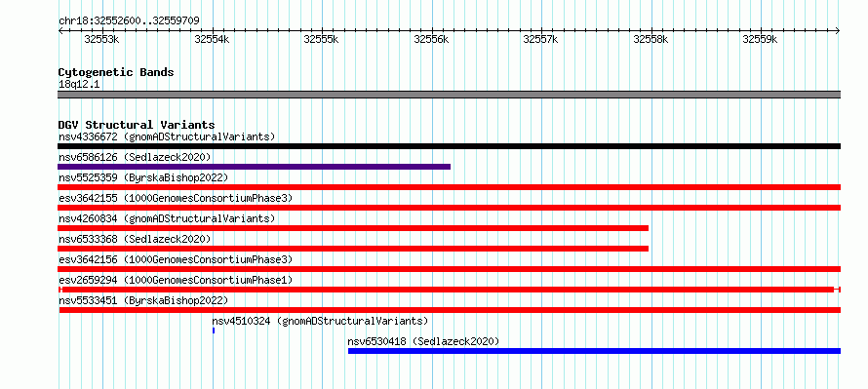Open the esv2659294 Phase1 label
The image size is (868, 389).
click(176, 280)
